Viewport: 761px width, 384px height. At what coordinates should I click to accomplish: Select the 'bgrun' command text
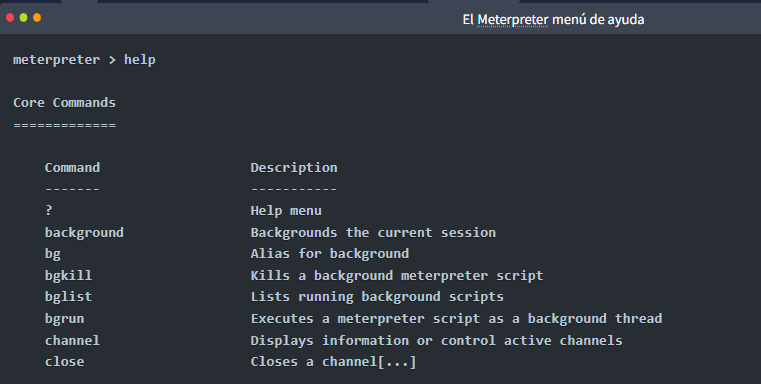pyautogui.click(x=65, y=318)
